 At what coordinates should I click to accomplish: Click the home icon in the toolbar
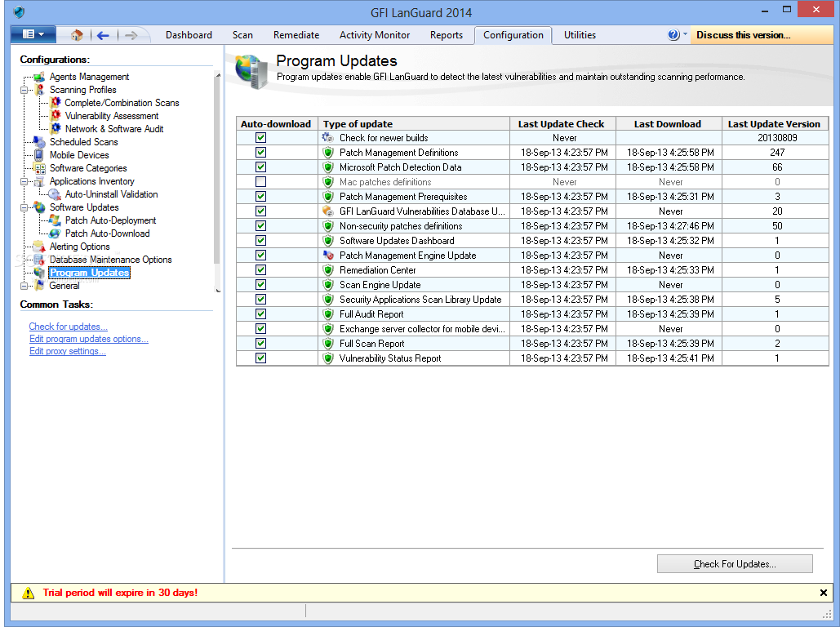point(77,35)
